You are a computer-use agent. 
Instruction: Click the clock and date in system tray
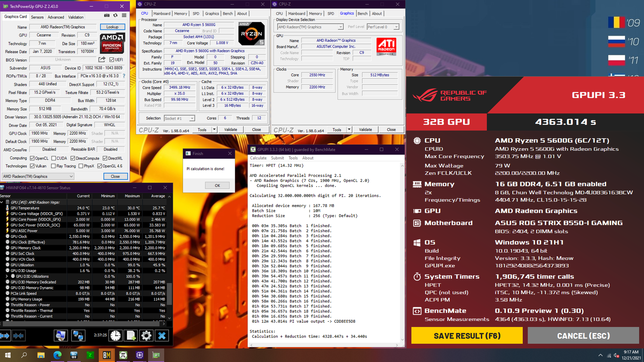(631, 355)
